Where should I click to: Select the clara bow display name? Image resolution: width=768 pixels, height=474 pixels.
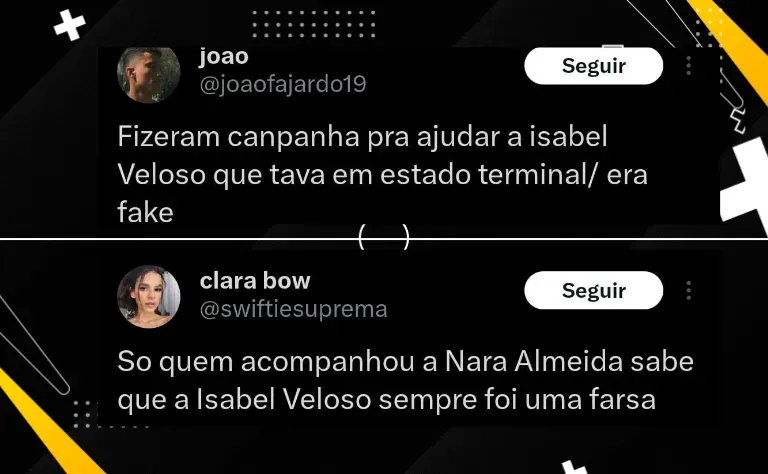[x=255, y=281]
